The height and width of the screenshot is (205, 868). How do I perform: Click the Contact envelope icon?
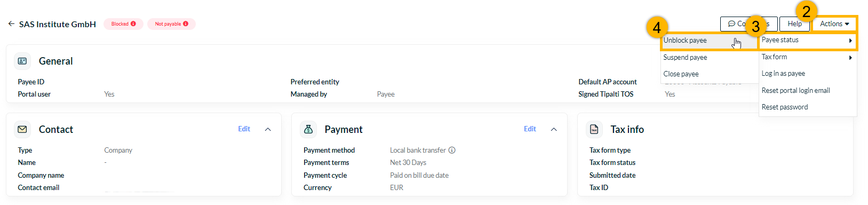pyautogui.click(x=22, y=130)
